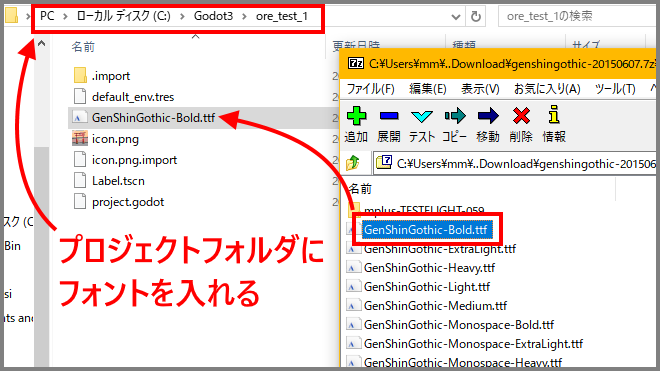Open the ファイル(F) menu in 7-Zip
This screenshot has height=371, width=660.
coord(370,89)
